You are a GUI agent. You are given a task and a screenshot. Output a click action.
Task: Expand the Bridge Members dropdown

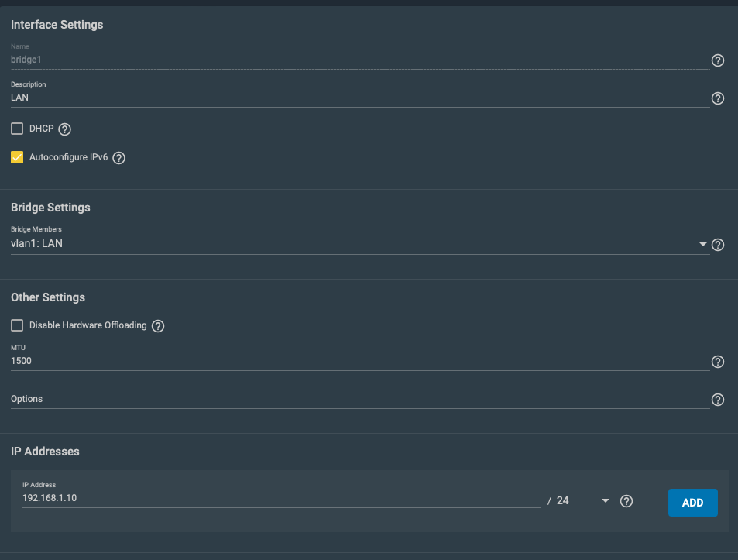click(702, 244)
